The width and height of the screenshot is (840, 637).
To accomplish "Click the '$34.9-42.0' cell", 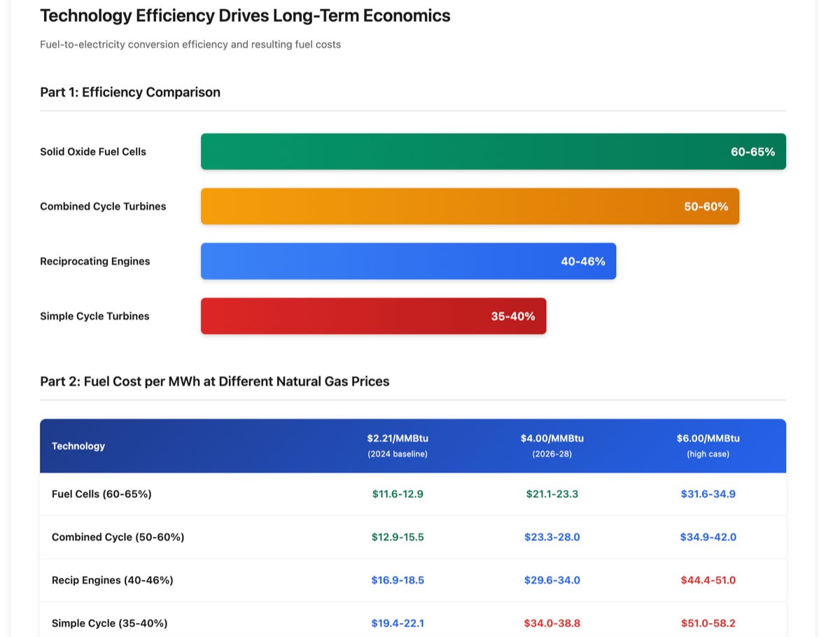I will tap(708, 538).
